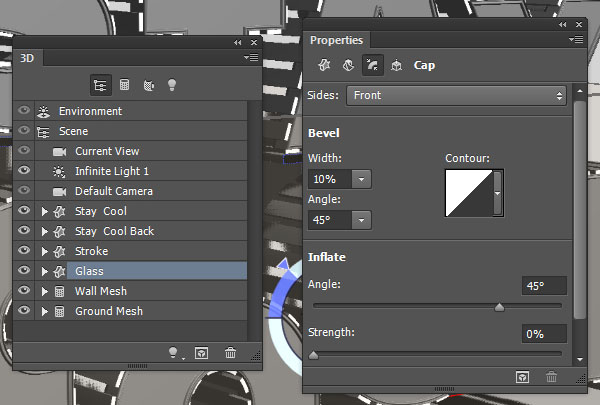Click the Bevel Width value field
Screen dimensions: 600x405
330,179
